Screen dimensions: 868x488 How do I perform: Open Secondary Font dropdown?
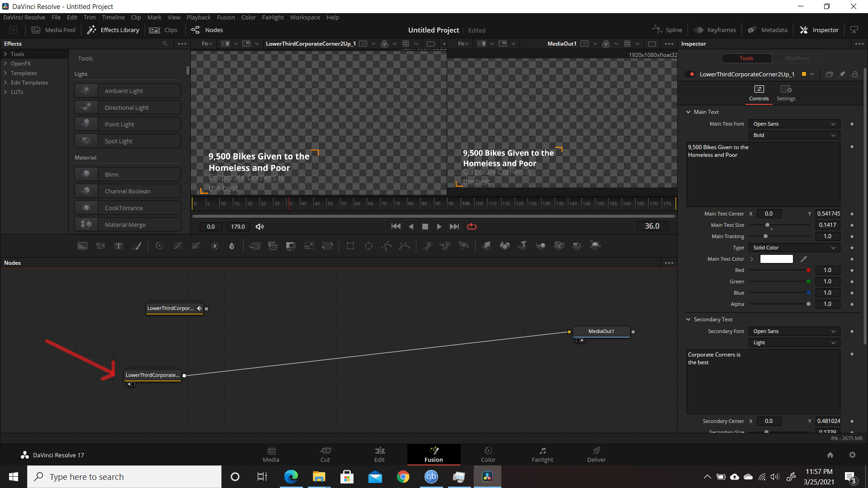click(794, 331)
